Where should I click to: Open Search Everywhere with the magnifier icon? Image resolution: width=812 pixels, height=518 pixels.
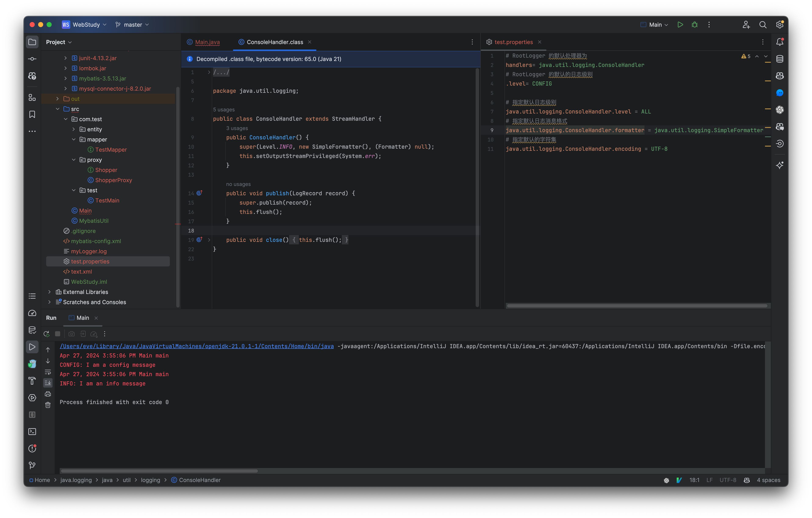pyautogui.click(x=763, y=25)
